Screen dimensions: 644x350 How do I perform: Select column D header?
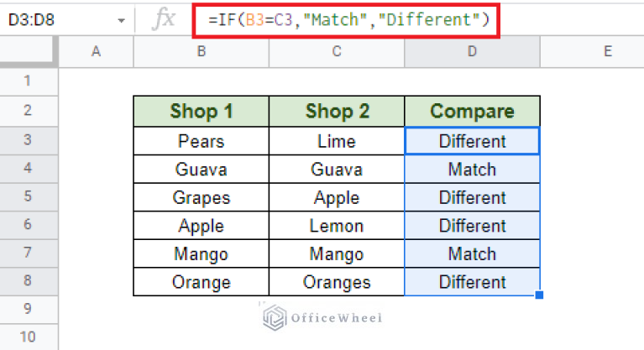click(x=473, y=51)
